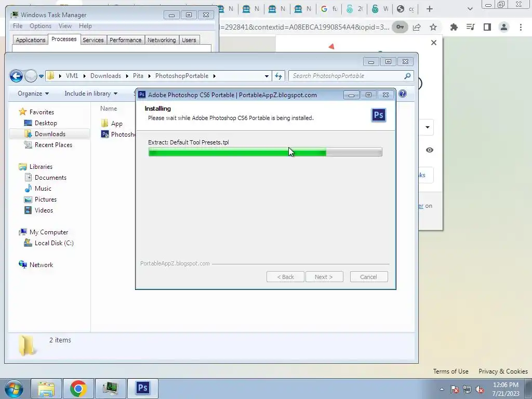Click the installer green progress bar
The width and height of the screenshot is (532, 399).
pyautogui.click(x=265, y=152)
